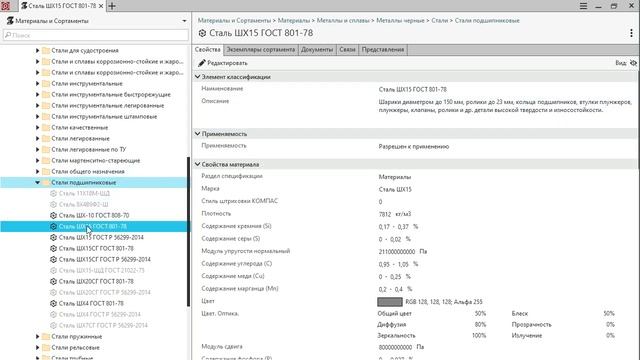Open a new tab with the plus icon
Image resolution: width=640 pixels, height=360 pixels.
point(112,6)
